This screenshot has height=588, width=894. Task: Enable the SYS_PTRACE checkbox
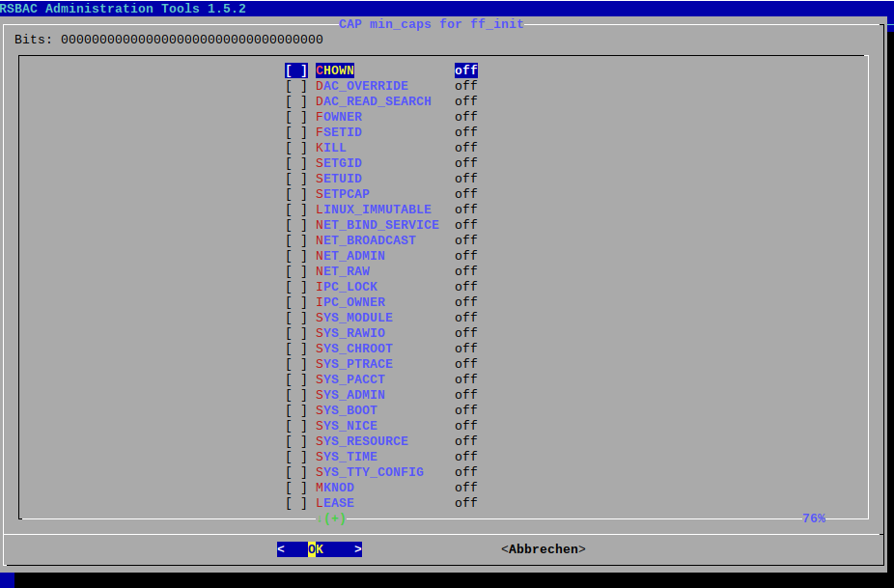[296, 363]
